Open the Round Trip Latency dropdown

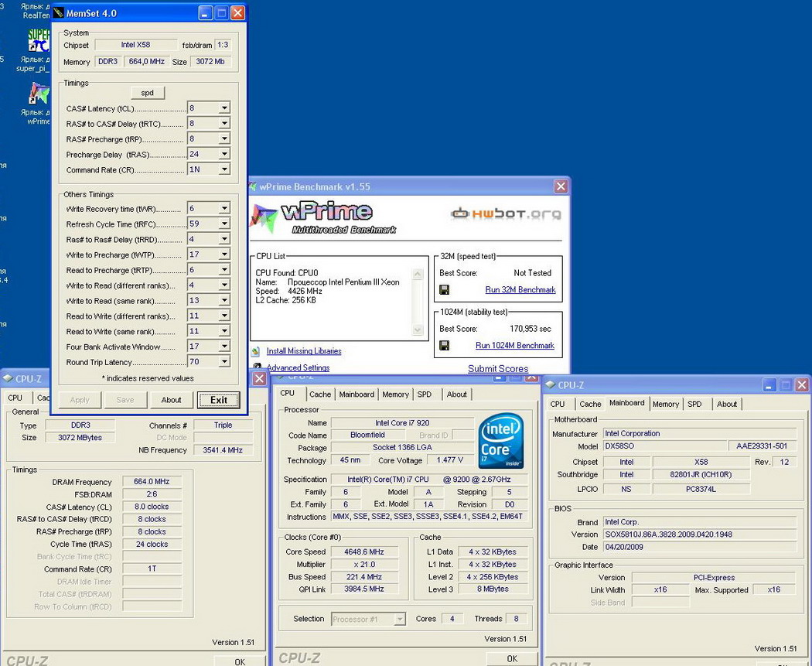pyautogui.click(x=224, y=361)
